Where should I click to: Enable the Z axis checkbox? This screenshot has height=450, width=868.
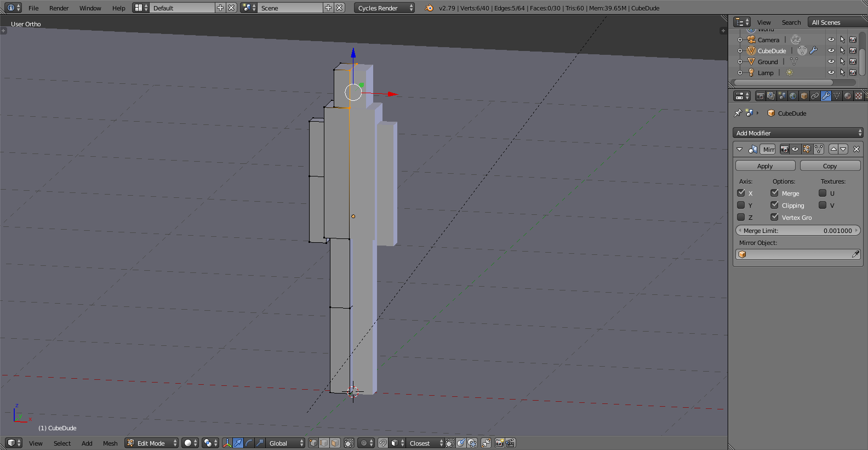pos(741,217)
